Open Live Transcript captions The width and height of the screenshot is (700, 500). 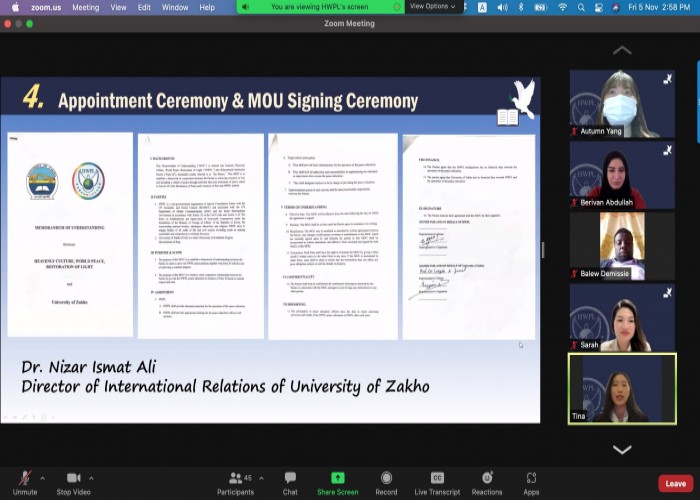pos(436,482)
